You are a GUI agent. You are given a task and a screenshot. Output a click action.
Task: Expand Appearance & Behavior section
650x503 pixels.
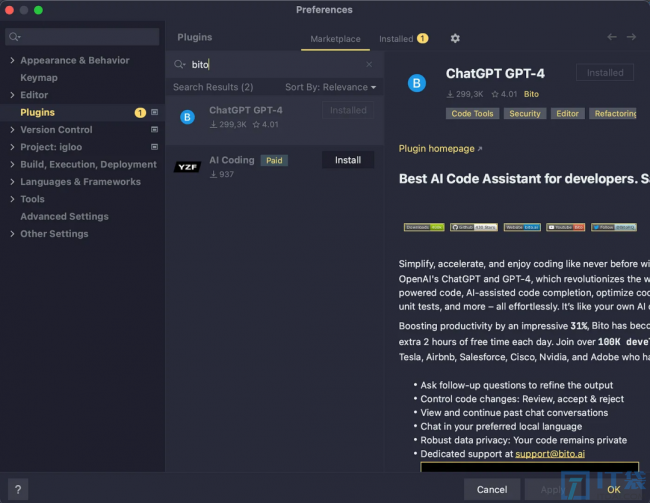point(12,61)
